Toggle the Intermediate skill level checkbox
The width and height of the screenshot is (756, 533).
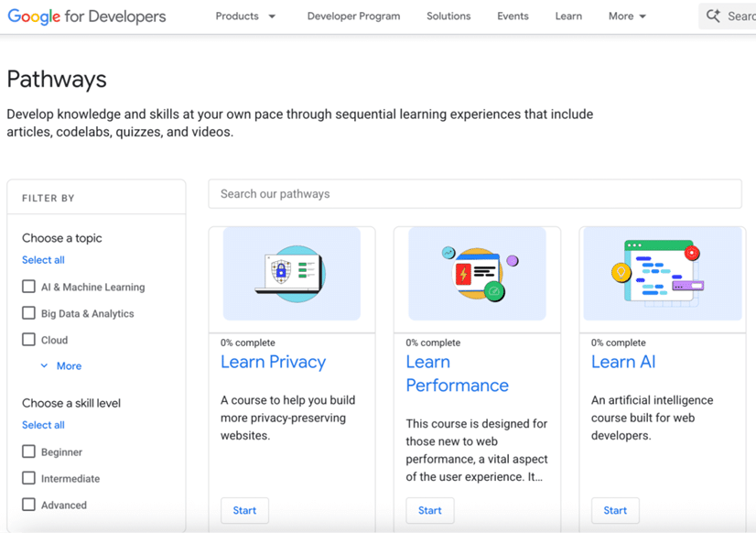pyautogui.click(x=29, y=478)
